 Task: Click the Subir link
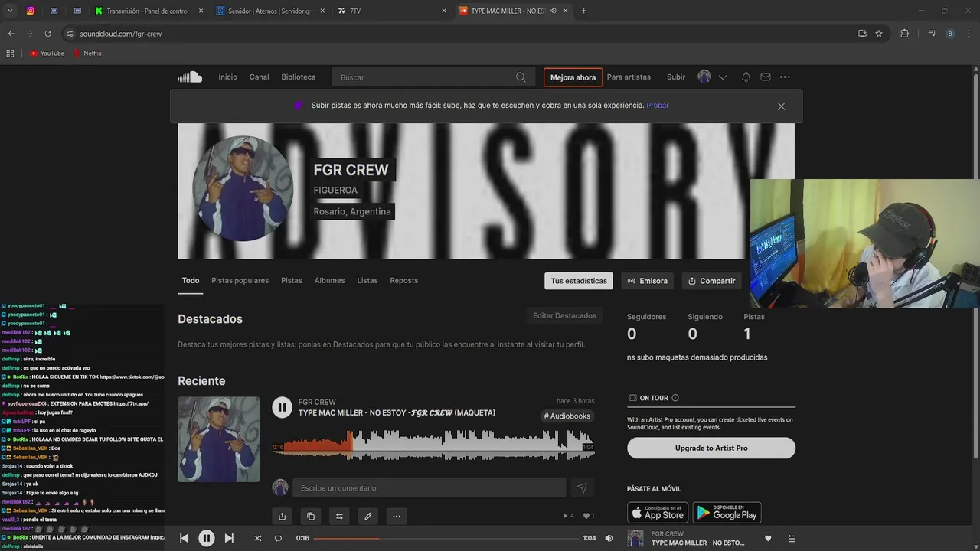click(x=676, y=77)
